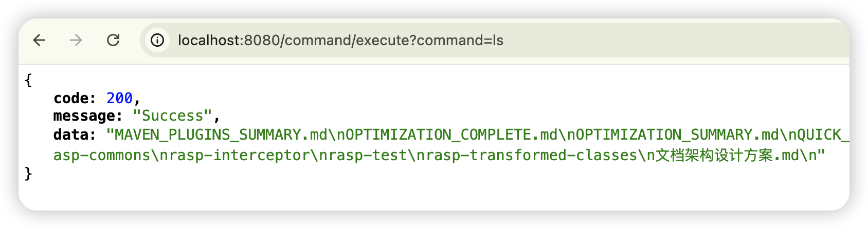Focus the address bar URL

pos(340,40)
